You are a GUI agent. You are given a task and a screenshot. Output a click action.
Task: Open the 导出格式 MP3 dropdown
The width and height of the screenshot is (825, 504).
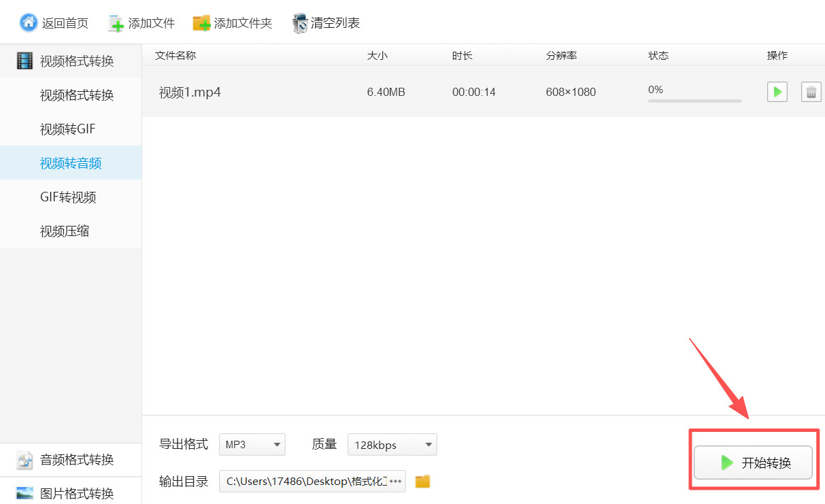252,445
